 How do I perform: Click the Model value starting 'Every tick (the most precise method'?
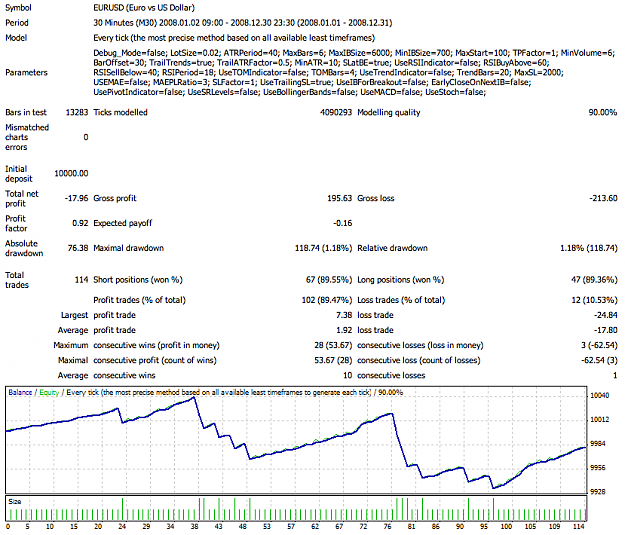tap(234, 38)
